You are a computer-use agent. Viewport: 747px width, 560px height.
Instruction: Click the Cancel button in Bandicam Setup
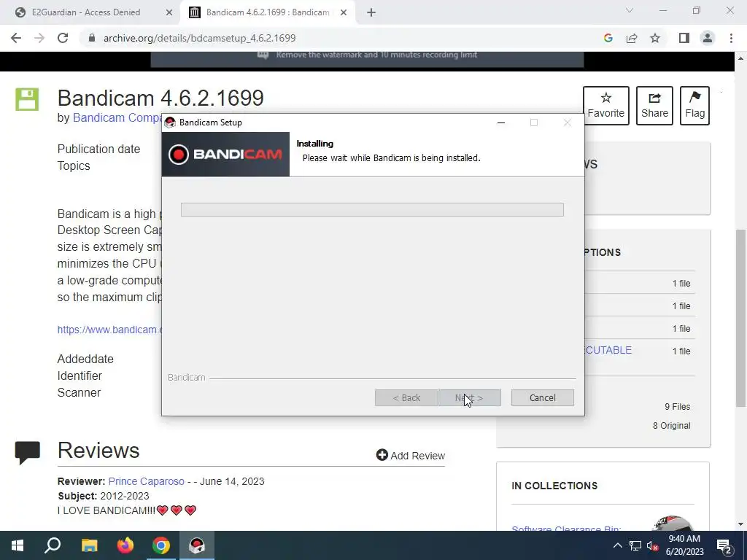point(542,397)
